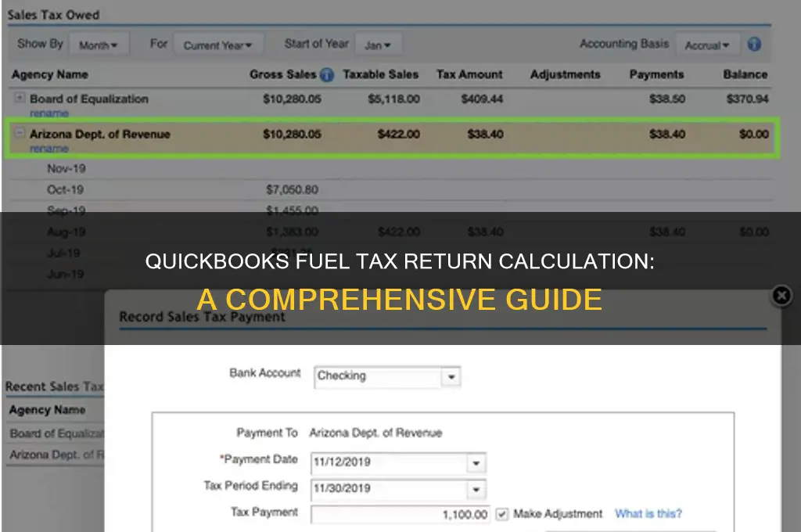Click the Balance column header
Viewport: 801px width, 532px height.
745,74
